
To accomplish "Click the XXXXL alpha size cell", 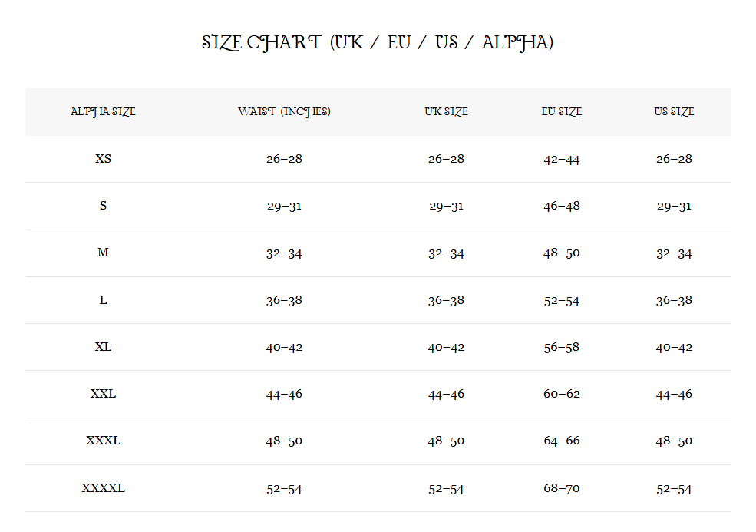I will (x=103, y=488).
